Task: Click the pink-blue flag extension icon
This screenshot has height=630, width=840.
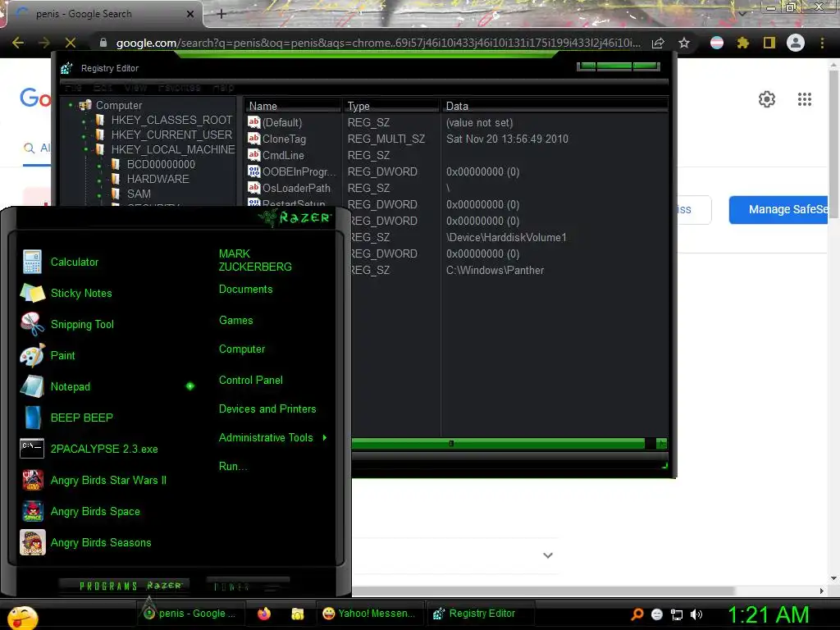Action: (717, 43)
